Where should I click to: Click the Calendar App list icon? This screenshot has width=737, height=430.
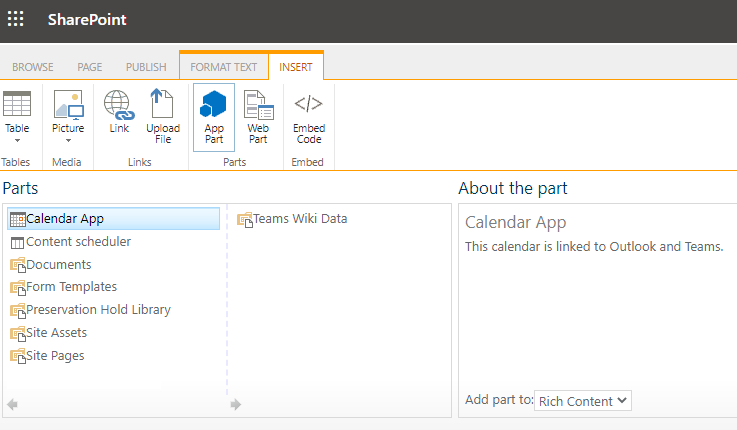[18, 219]
